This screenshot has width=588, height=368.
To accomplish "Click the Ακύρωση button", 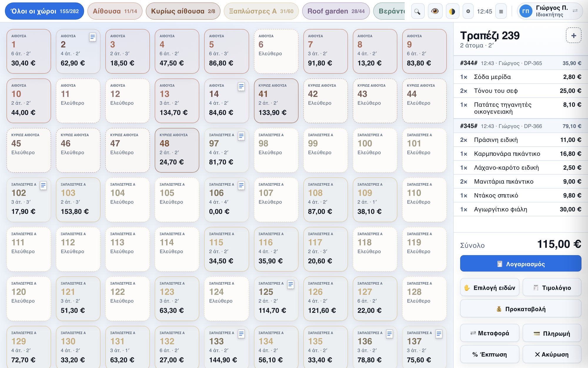I will pos(552,354).
